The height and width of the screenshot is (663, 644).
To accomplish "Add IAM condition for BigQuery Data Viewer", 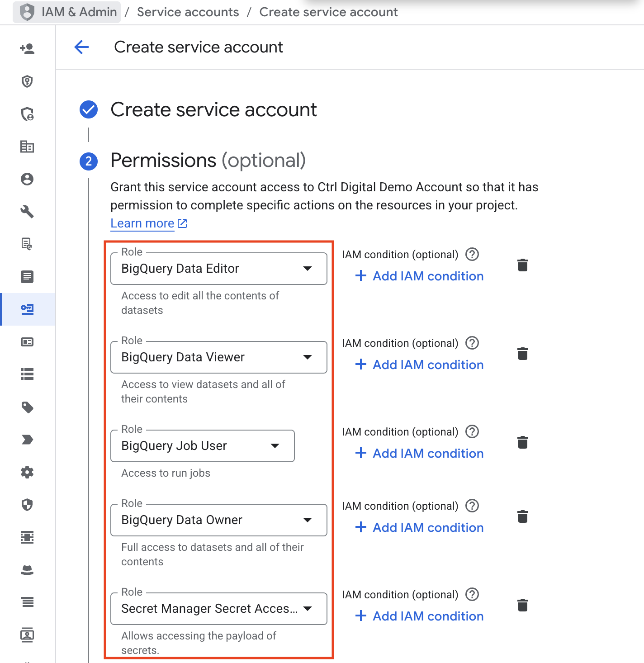I will point(419,365).
